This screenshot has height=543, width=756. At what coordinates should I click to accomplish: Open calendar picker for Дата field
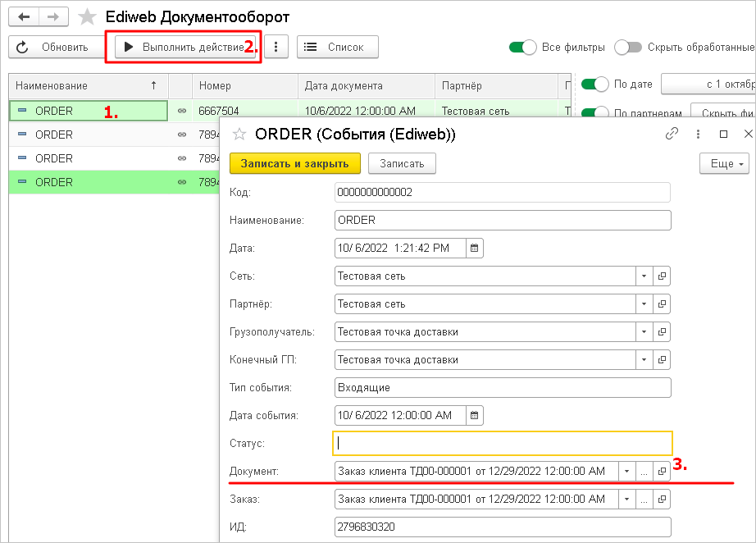(475, 248)
